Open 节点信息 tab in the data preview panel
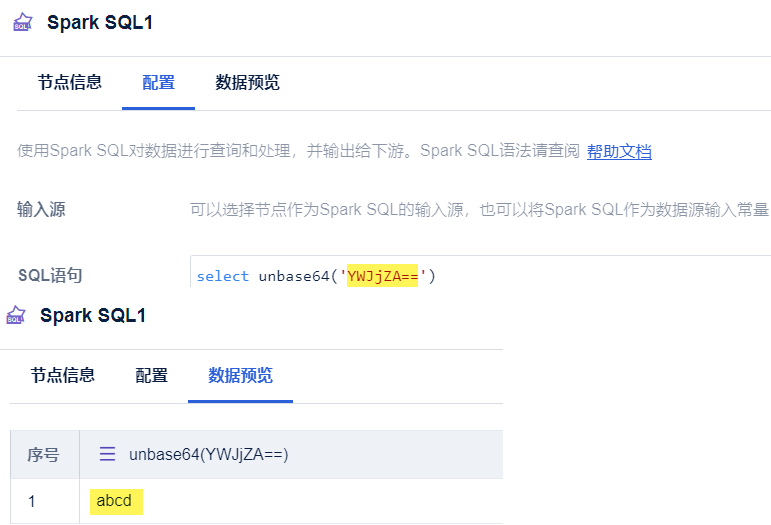This screenshot has height=525, width=771. [63, 375]
